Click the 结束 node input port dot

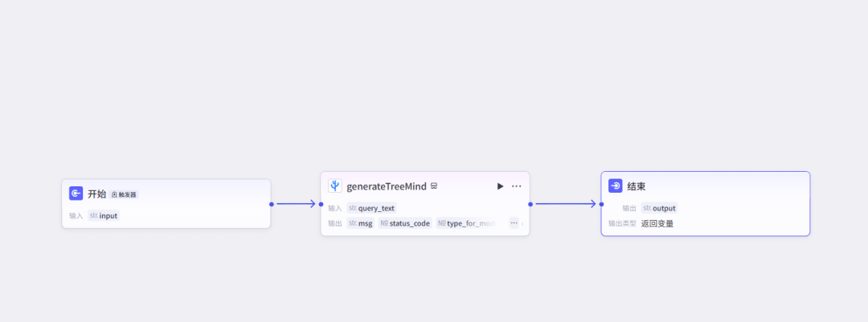601,204
